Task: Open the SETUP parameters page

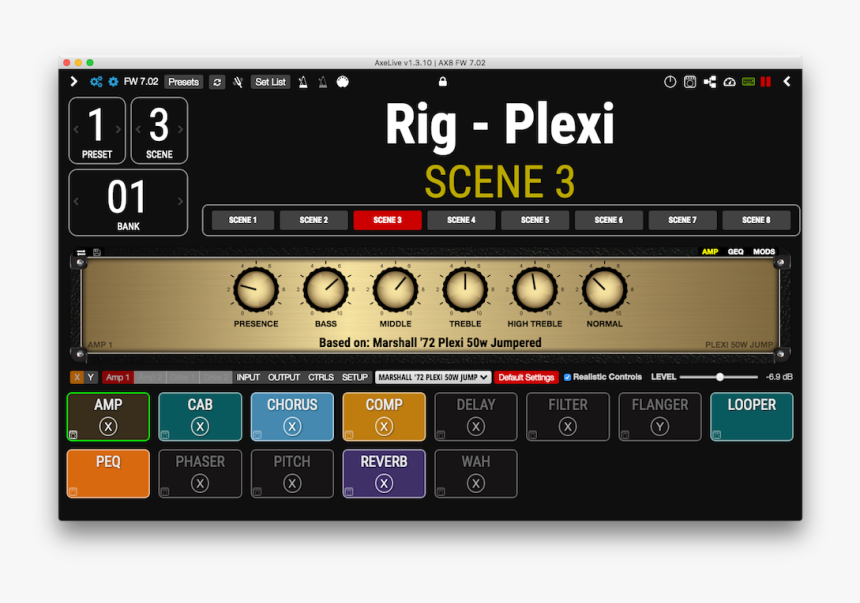Action: pyautogui.click(x=355, y=377)
